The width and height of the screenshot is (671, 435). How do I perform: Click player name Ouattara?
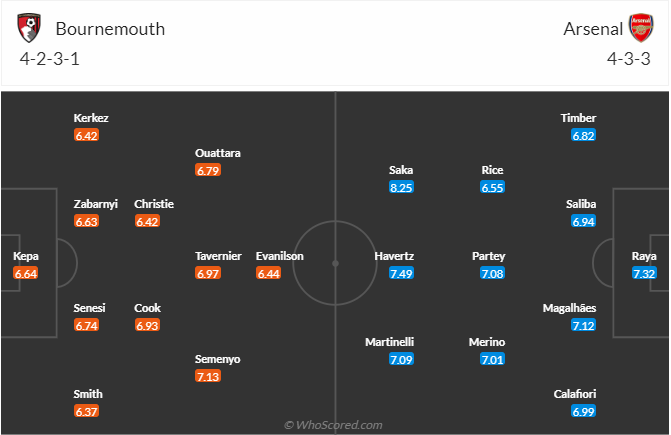click(x=218, y=153)
